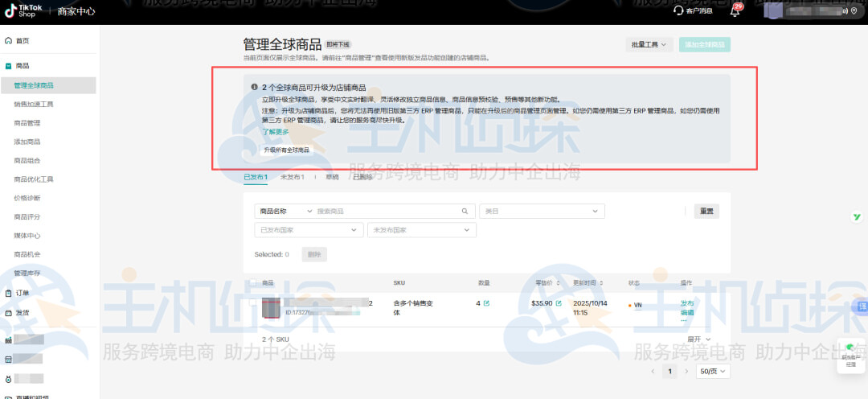The width and height of the screenshot is (868, 399).
Task: Click the 订单 clipboard icon in sidebar
Action: 8,293
